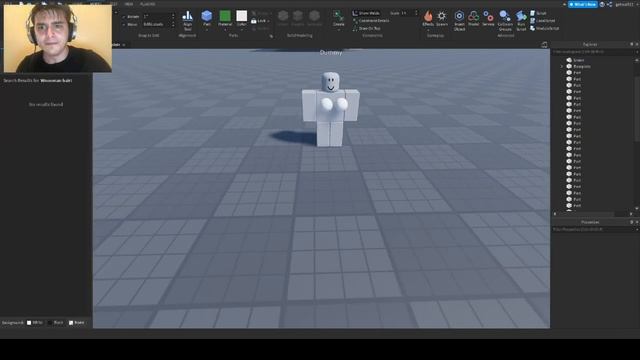The image size is (640, 360).
Task: Click the Properties panel dock icon
Action: pos(631,222)
